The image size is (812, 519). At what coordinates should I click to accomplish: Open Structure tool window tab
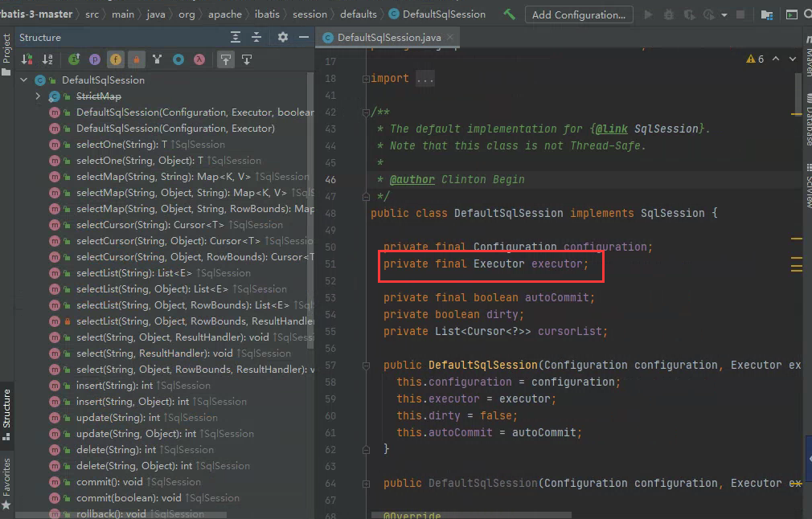tap(6, 415)
